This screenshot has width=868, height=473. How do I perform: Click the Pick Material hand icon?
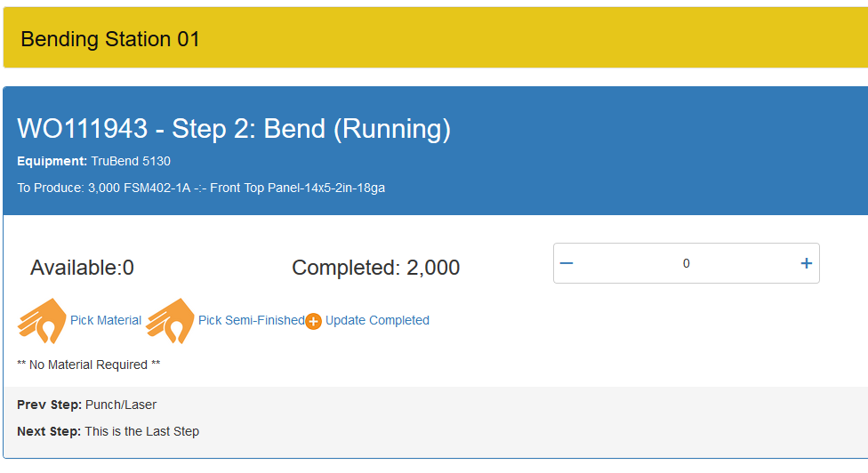coord(42,321)
